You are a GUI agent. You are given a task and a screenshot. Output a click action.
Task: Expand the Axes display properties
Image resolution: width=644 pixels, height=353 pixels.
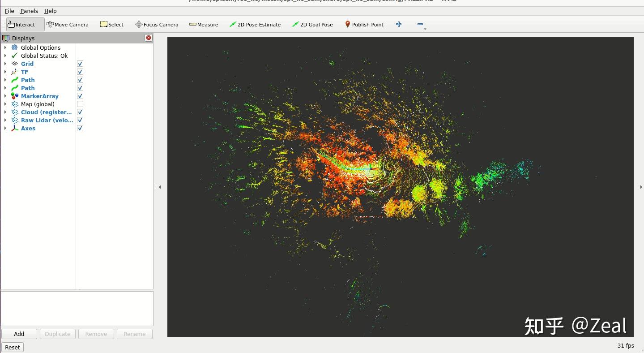[x=5, y=128]
